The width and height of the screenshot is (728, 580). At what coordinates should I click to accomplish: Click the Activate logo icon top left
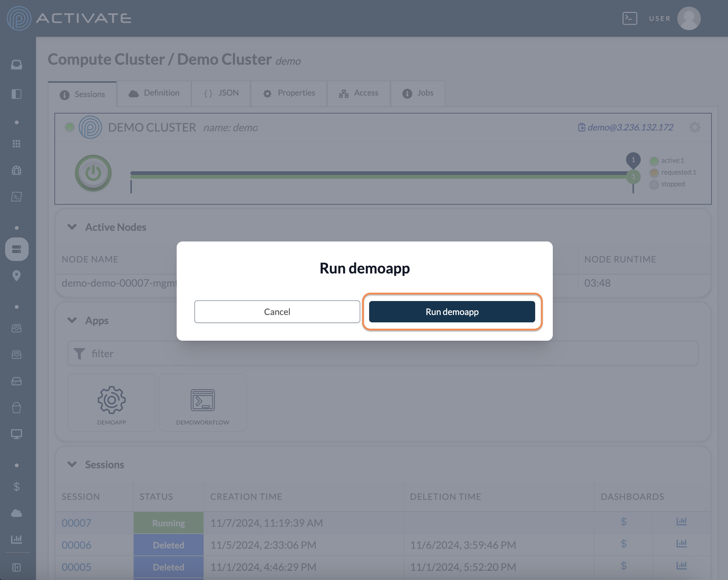(18, 18)
